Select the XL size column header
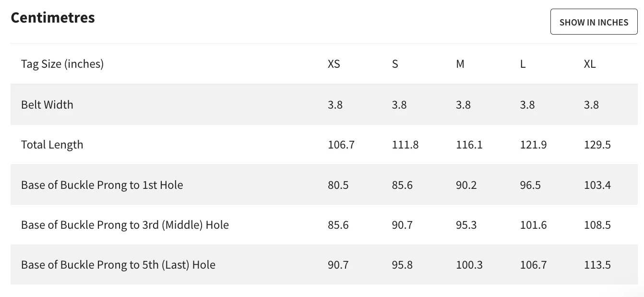The width and height of the screenshot is (644, 297). click(x=590, y=64)
